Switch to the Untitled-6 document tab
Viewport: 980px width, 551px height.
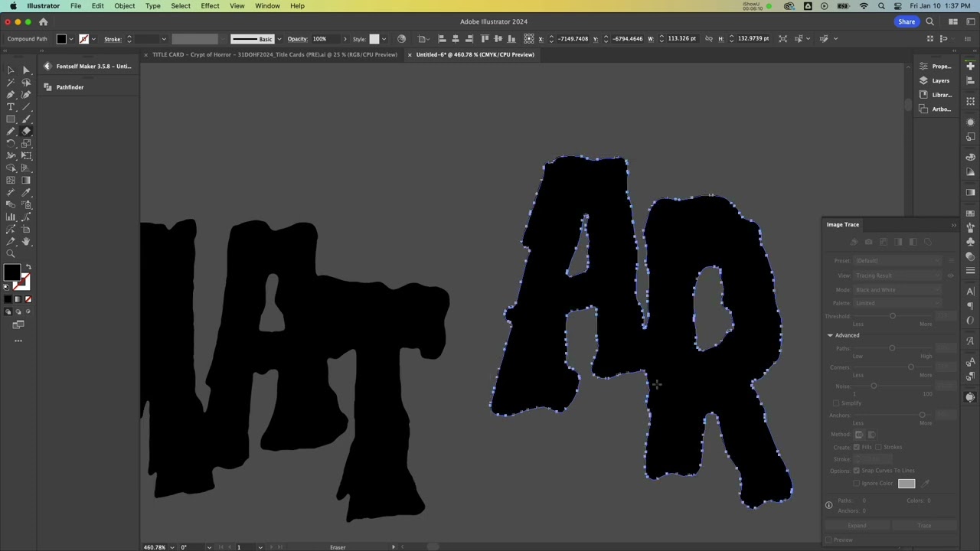click(475, 54)
